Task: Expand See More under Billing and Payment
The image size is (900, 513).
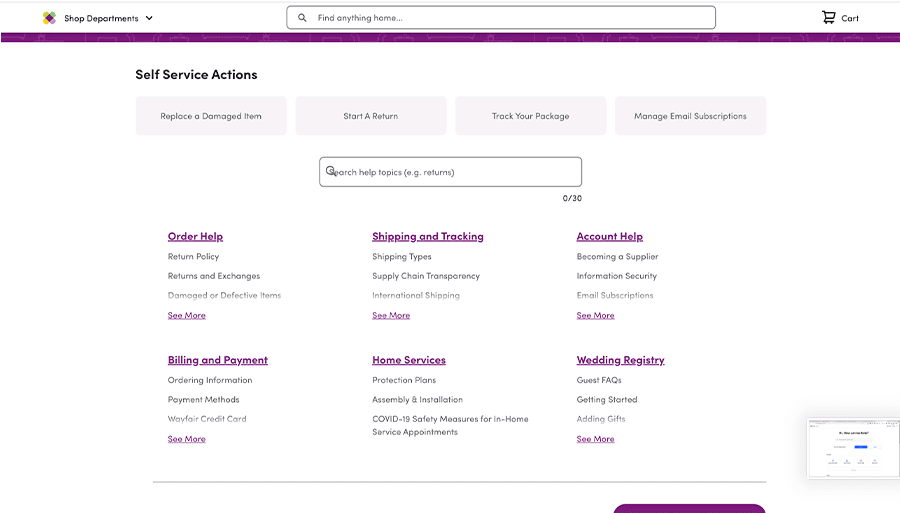Action: point(187,439)
